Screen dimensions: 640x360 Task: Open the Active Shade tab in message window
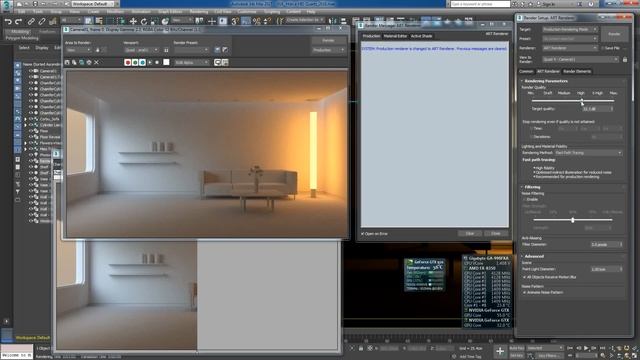click(421, 36)
